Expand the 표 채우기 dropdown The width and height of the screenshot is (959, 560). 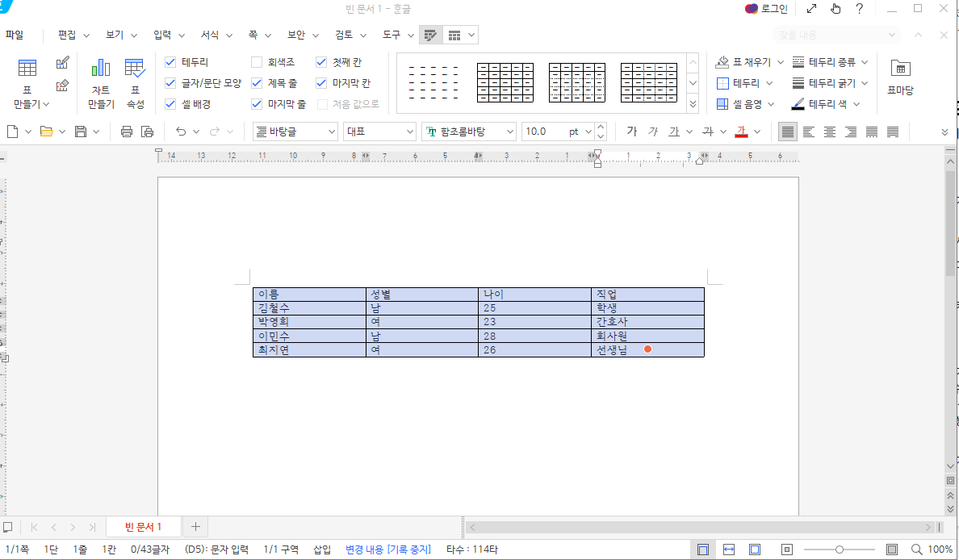781,62
